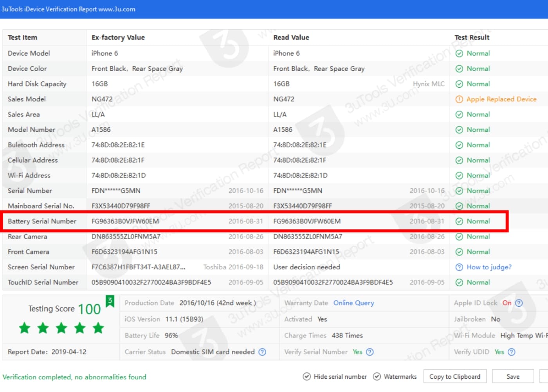Screen dimensions: 548x392
Task: Click help icon next to Apple ID Lock
Action: click(x=519, y=303)
